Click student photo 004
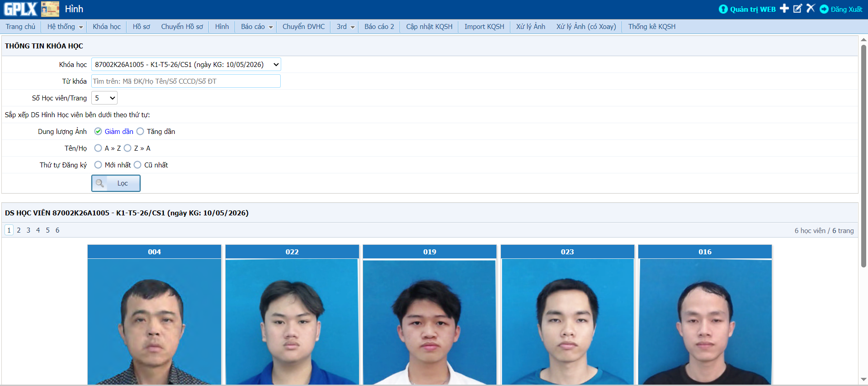Image resolution: width=868 pixels, height=386 pixels. coord(155,322)
